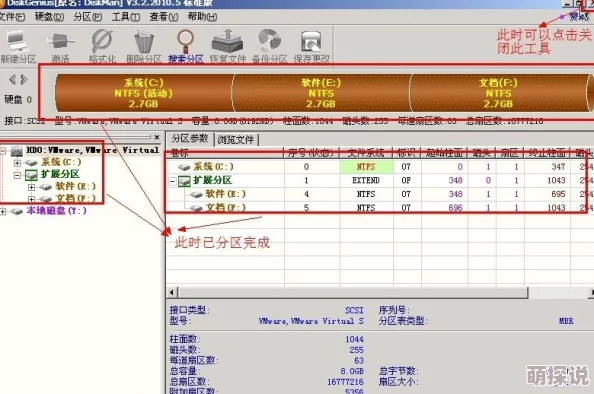Click the 起始柱面 column header
This screenshot has height=394, width=594.
pos(444,153)
